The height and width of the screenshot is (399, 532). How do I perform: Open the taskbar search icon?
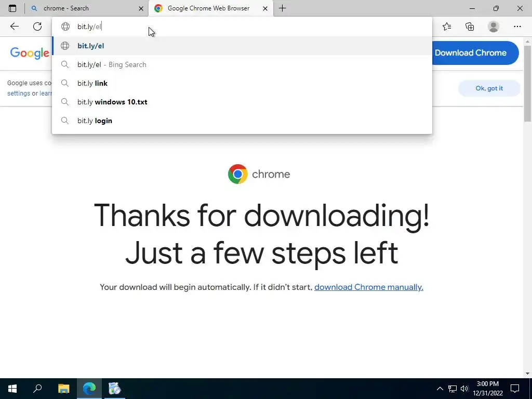[37, 389]
